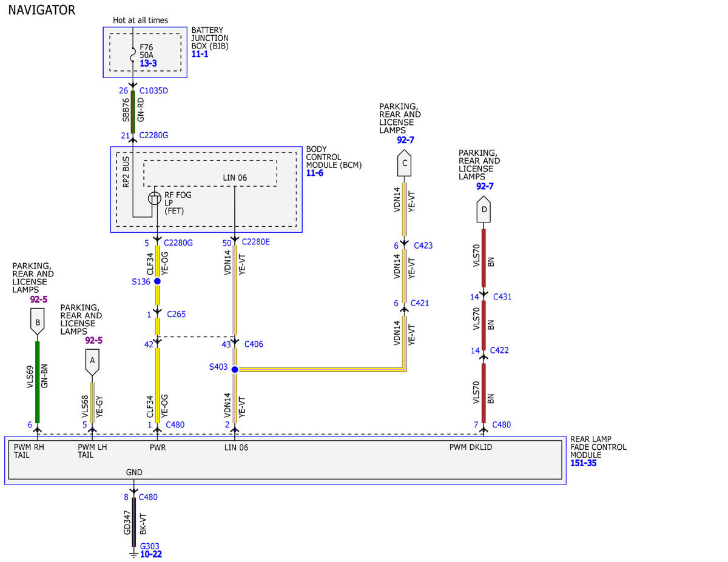Open the 92-5 link above symbol A
Screen dimensions: 728x562
93,340
